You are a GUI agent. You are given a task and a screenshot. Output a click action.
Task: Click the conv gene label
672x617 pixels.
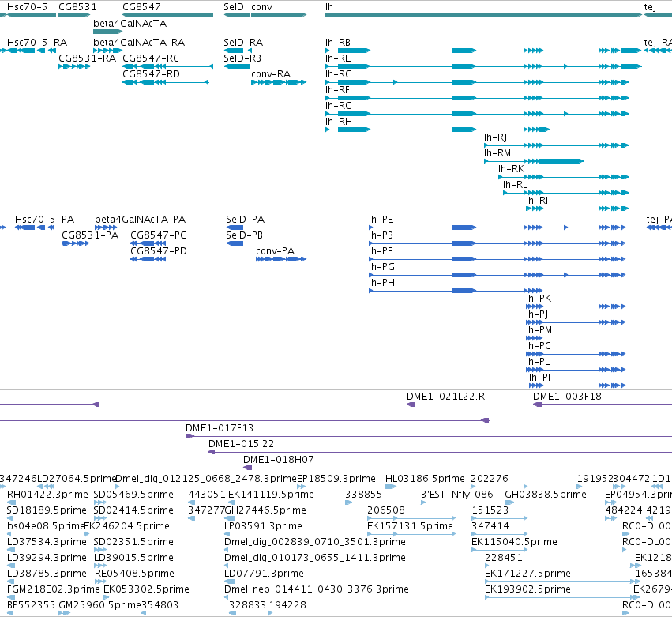(x=262, y=7)
